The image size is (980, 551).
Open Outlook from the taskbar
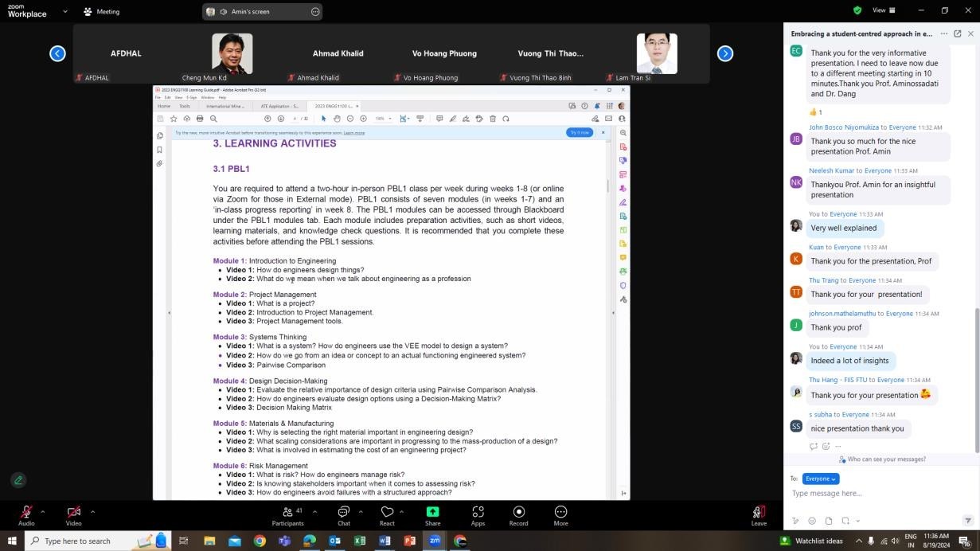pyautogui.click(x=334, y=541)
